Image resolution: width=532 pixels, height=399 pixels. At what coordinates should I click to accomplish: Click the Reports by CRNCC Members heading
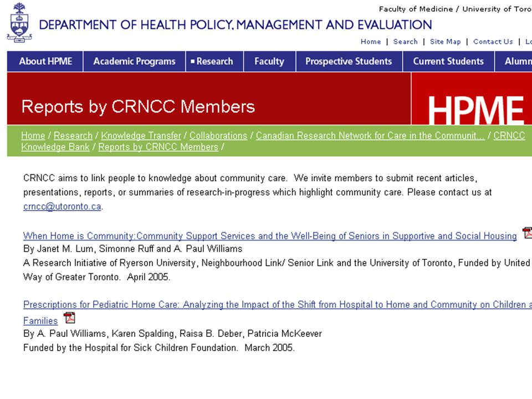click(138, 106)
